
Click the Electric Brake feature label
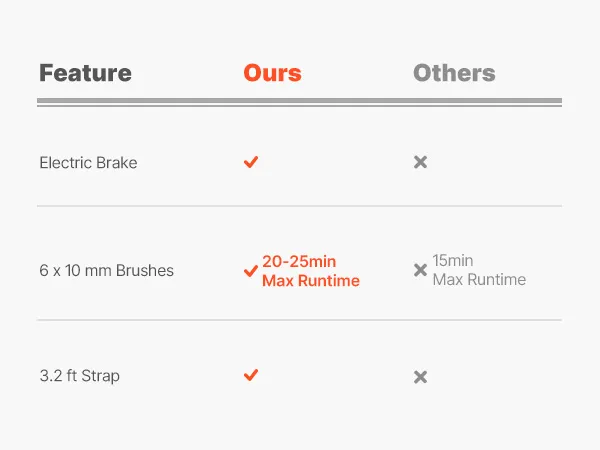[x=88, y=162]
